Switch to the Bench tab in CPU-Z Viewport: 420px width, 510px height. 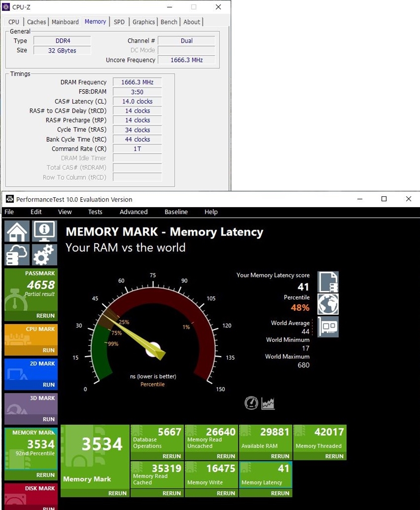(169, 22)
